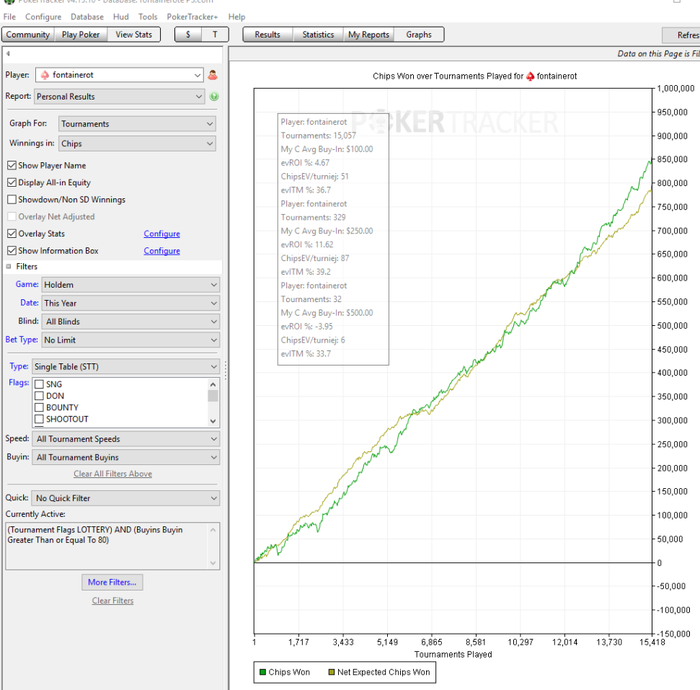Open the Graph For dropdown

(137, 124)
